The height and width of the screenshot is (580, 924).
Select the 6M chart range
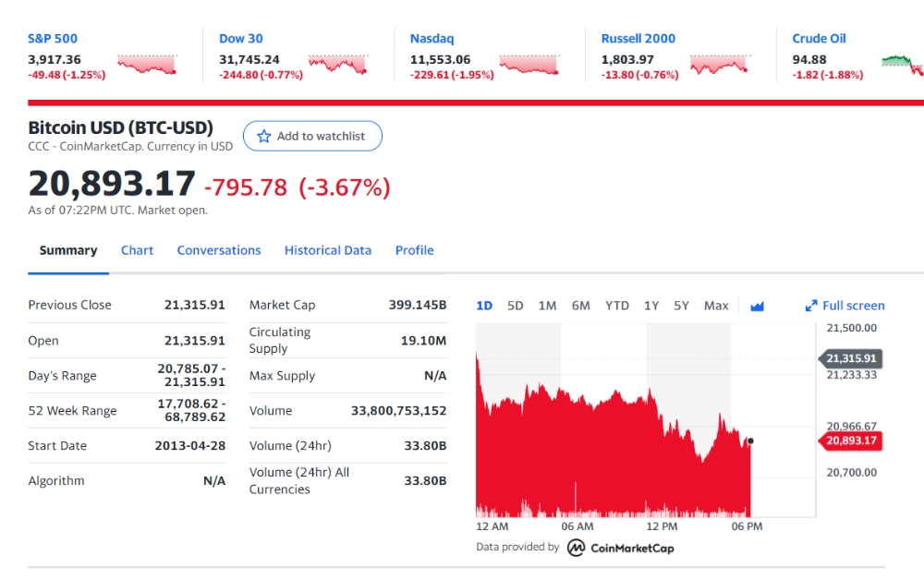(580, 306)
